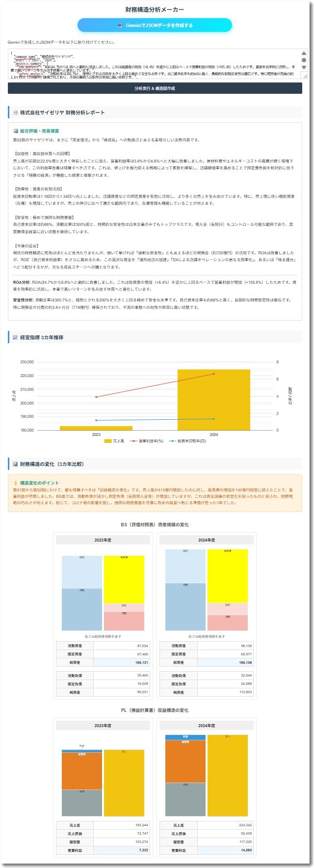314x868 pixels.
Task: Click net assets value 99,031
Action: click(x=142, y=692)
